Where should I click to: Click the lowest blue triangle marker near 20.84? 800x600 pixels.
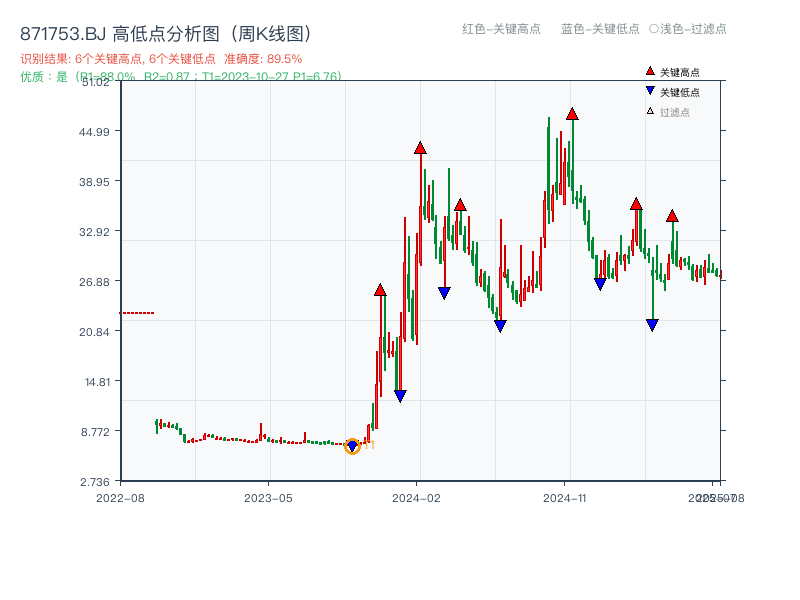500,324
